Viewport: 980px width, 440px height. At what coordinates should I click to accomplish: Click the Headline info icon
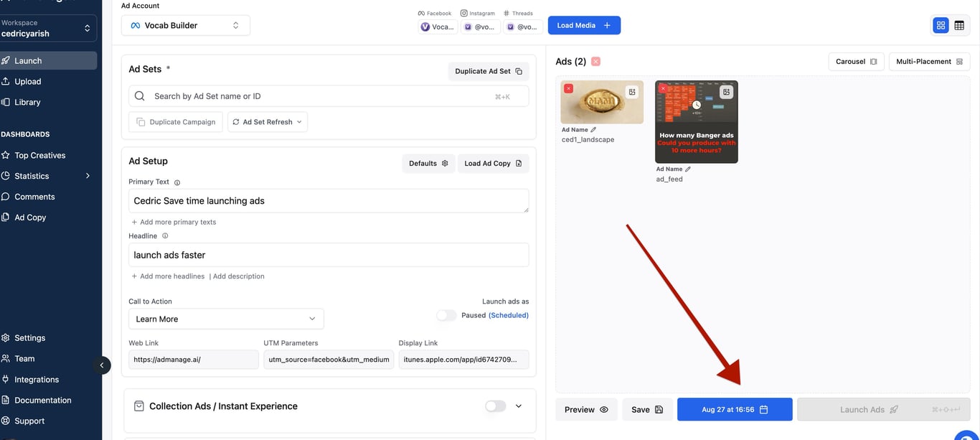[x=165, y=236]
